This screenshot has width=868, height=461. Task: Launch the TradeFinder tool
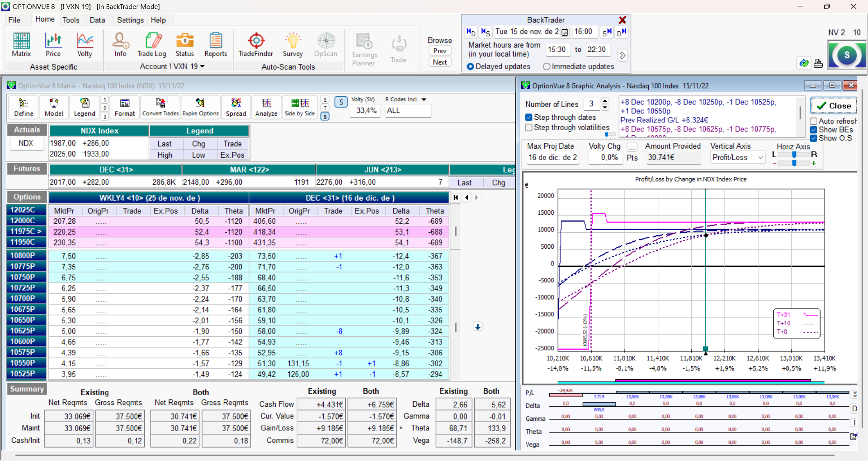pyautogui.click(x=256, y=45)
